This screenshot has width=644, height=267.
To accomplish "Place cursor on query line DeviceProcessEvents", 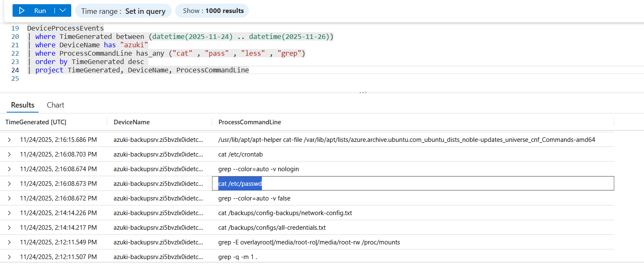I will (65, 28).
